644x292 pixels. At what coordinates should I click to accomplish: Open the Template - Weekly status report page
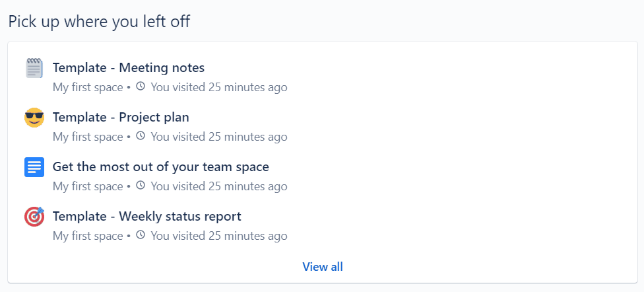tap(146, 216)
